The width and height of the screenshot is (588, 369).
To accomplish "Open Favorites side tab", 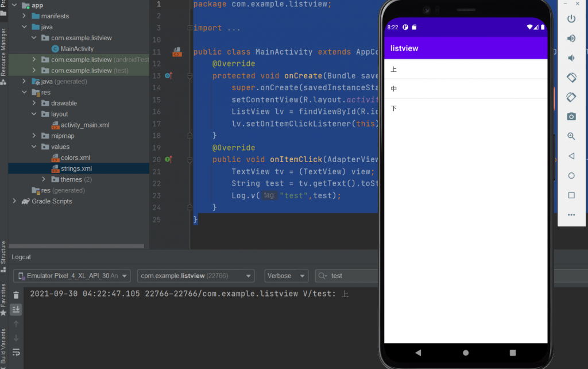I will point(3,299).
